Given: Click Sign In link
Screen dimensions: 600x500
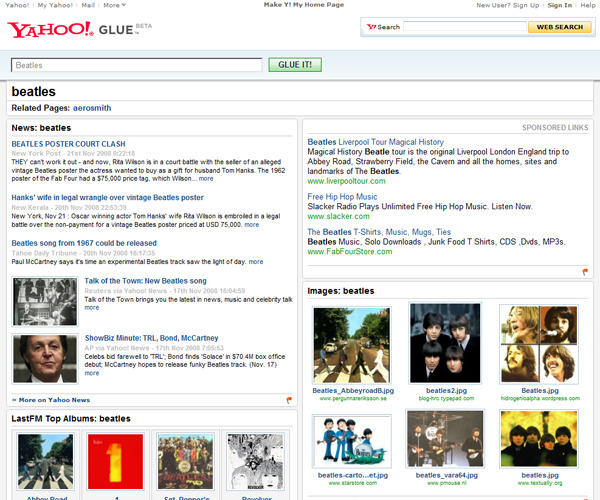Looking at the screenshot, I should pos(559,5).
